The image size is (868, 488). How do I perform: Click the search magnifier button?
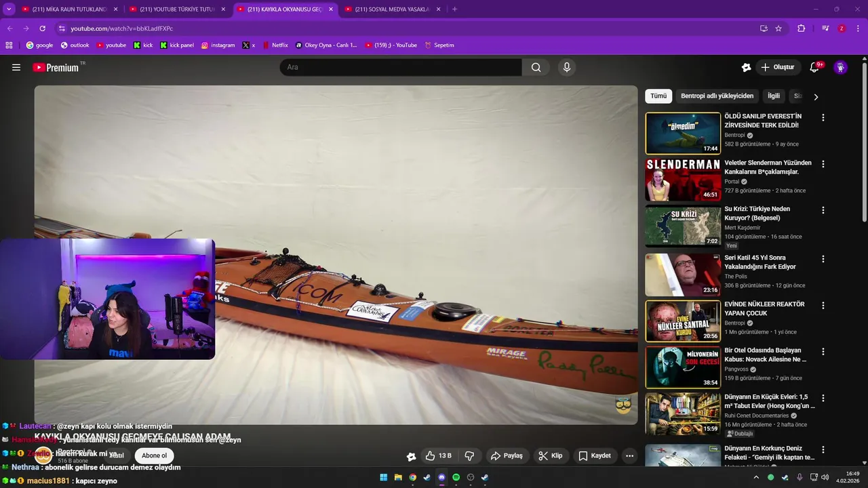[536, 67]
